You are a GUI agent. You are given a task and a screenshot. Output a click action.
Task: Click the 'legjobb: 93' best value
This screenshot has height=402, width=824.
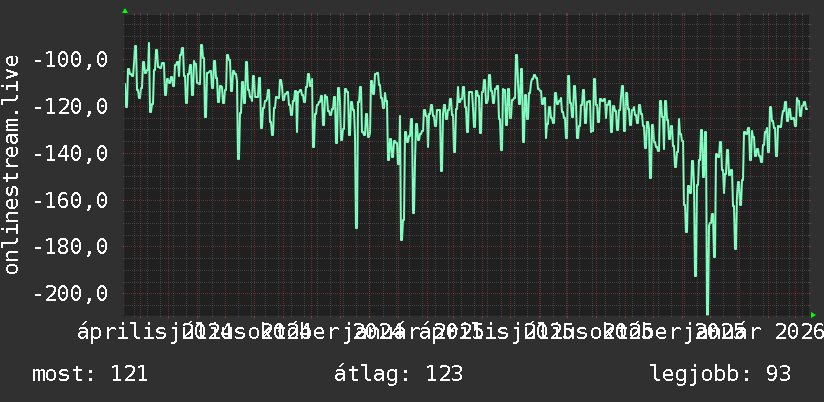[x=720, y=374]
